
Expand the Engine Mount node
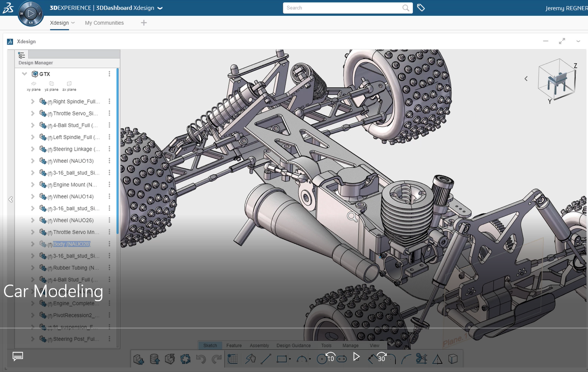(x=33, y=185)
